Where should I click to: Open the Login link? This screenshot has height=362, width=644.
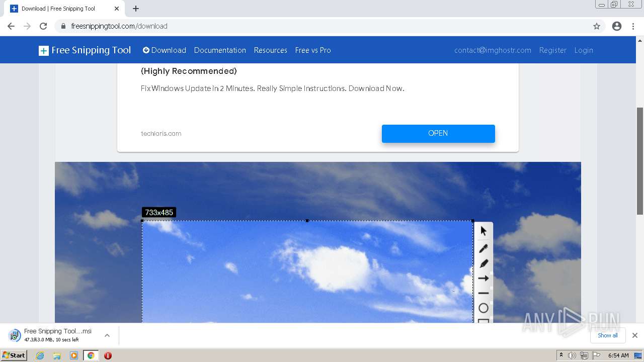click(x=584, y=50)
